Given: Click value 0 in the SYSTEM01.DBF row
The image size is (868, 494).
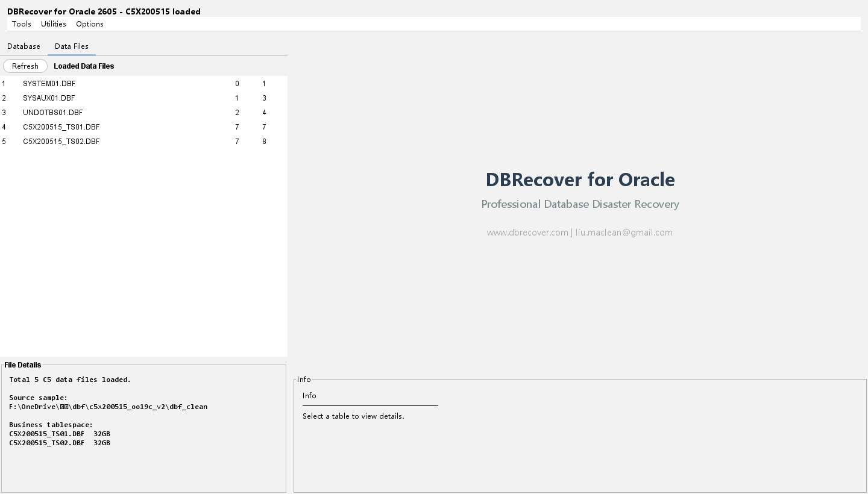Looking at the screenshot, I should [x=237, y=84].
